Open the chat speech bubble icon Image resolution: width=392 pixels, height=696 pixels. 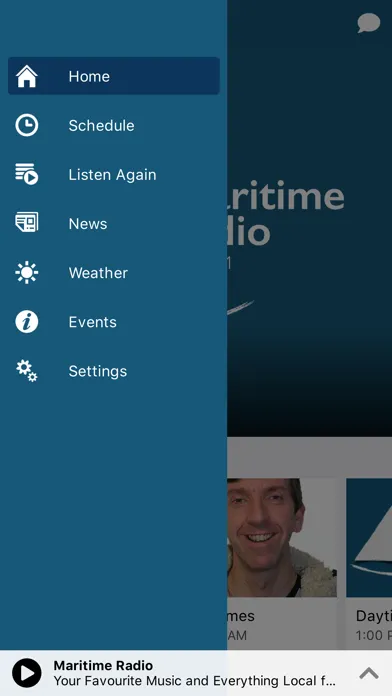[369, 23]
